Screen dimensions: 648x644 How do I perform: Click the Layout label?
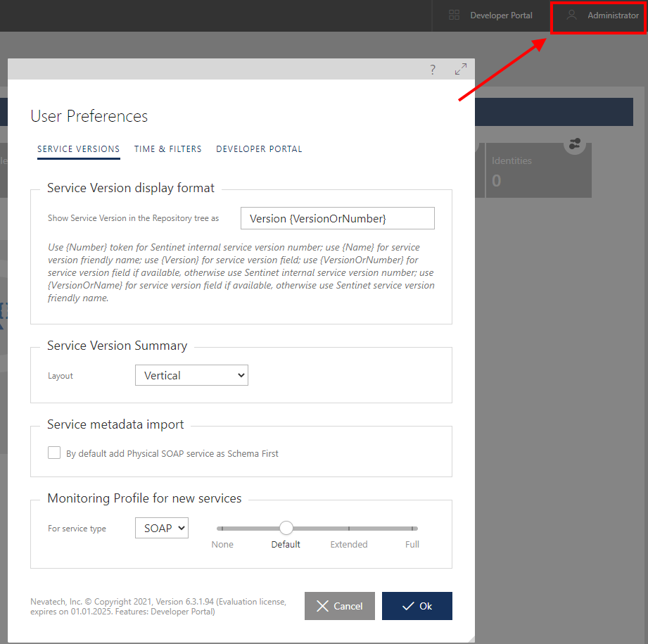pyautogui.click(x=61, y=376)
